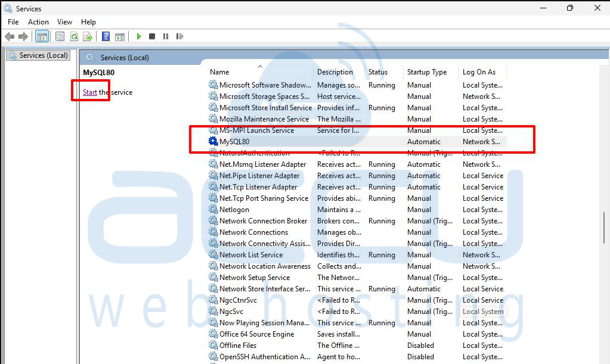The width and height of the screenshot is (610, 364).
Task: Click the vertical scrollbar thumb
Action: coord(604,228)
